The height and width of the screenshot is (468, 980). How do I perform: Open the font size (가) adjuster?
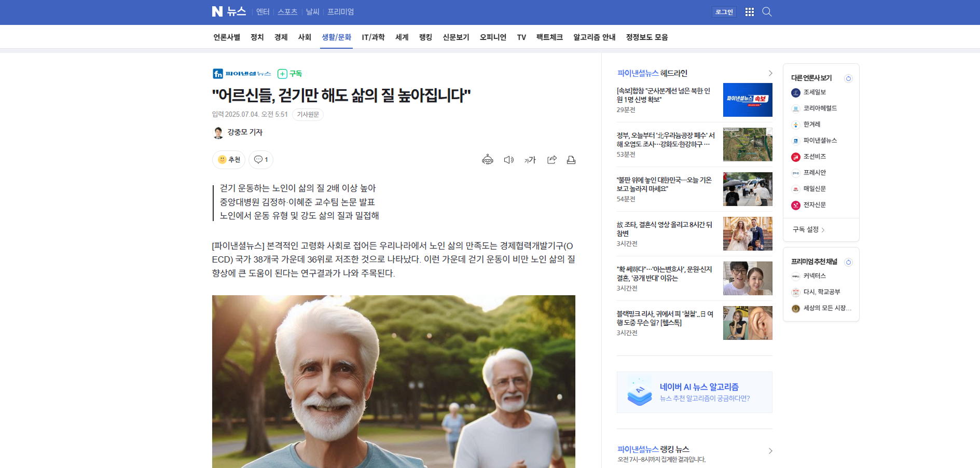click(x=530, y=160)
